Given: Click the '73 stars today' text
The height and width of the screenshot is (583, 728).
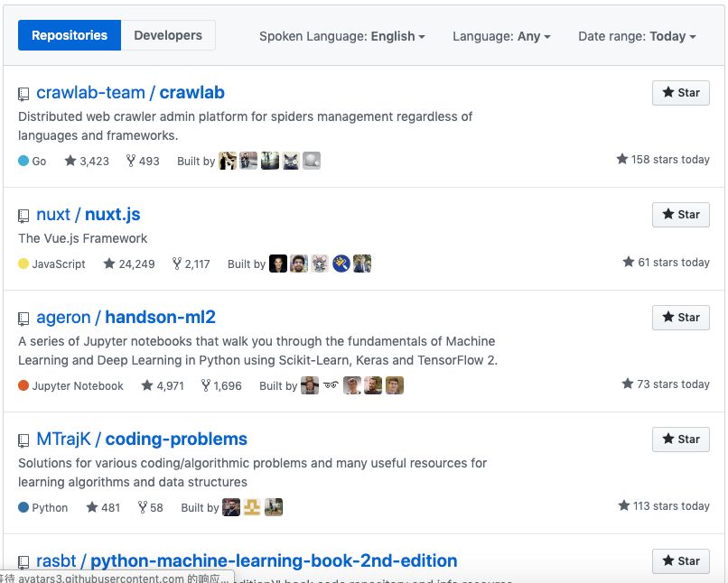Looking at the screenshot, I should coord(666,384).
